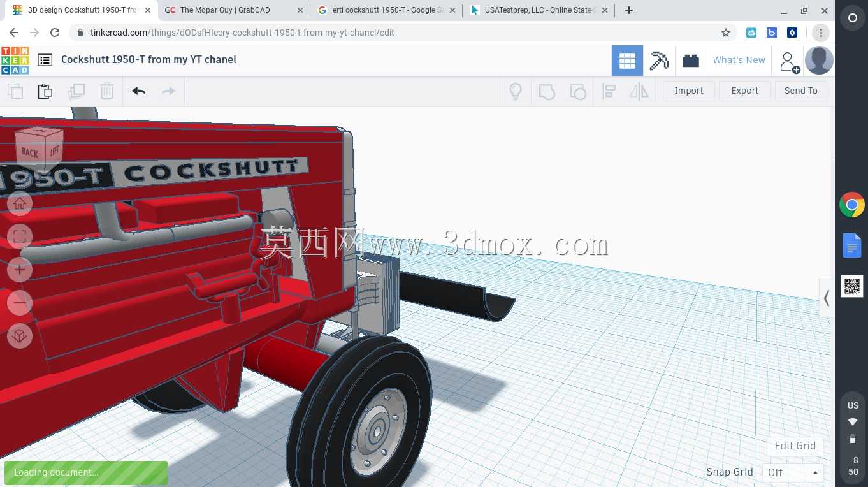Image resolution: width=868 pixels, height=487 pixels.
Task: Reload the page
Action: coord(55,33)
